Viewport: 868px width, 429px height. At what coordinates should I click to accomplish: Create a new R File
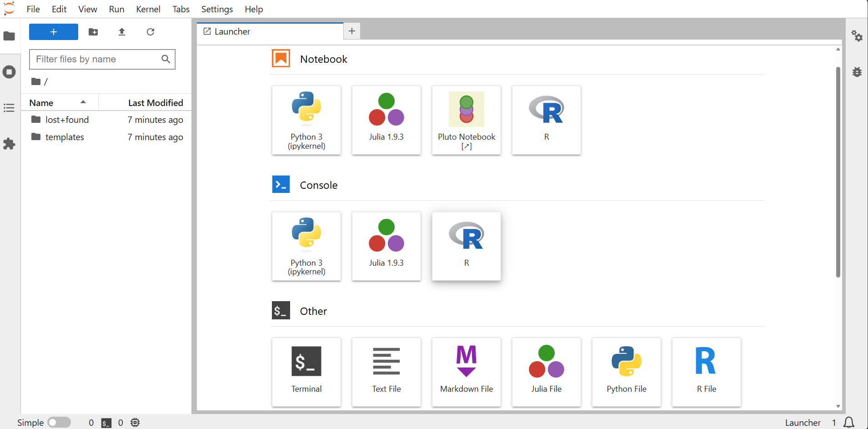coord(707,372)
